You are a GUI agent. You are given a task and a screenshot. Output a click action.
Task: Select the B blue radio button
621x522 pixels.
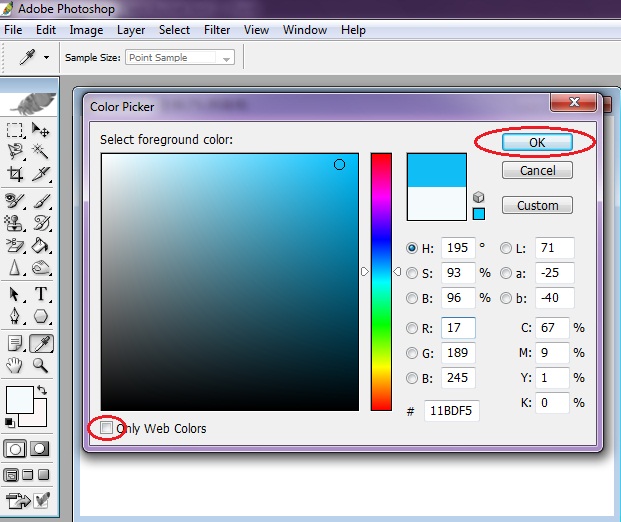[412, 378]
